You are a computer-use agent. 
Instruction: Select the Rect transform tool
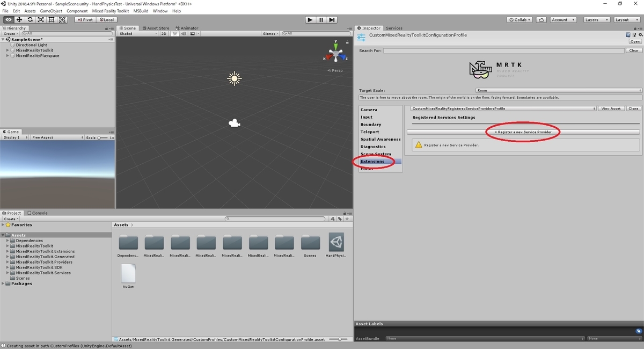click(x=52, y=20)
